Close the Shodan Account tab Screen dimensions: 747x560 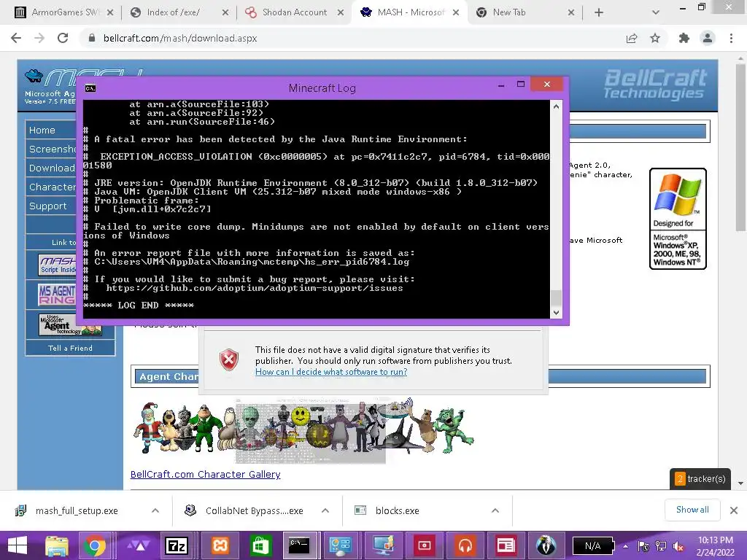(x=341, y=12)
